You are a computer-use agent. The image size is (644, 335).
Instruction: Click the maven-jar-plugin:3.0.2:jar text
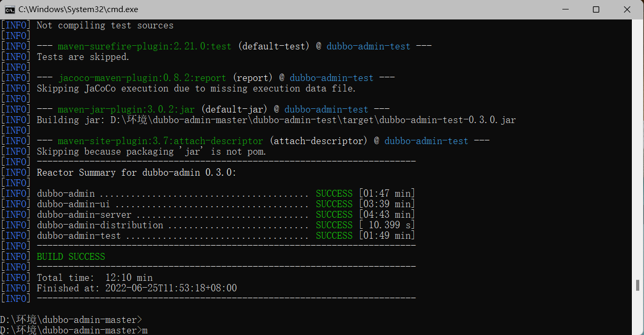(x=126, y=109)
